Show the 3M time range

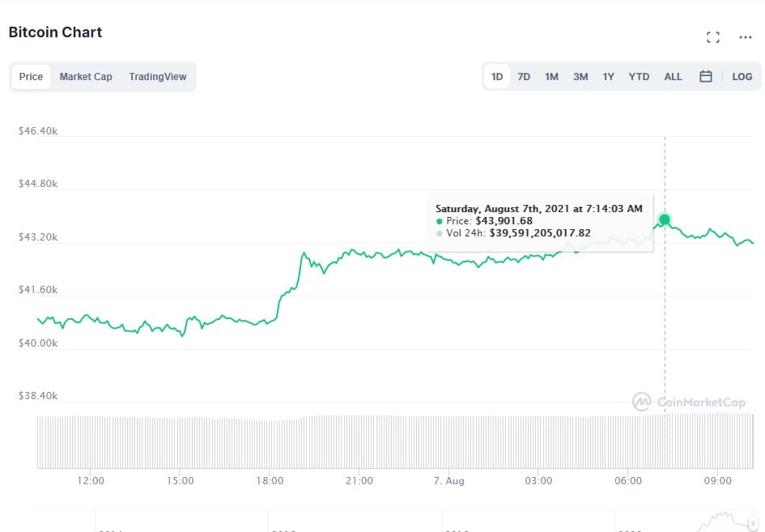(x=580, y=77)
